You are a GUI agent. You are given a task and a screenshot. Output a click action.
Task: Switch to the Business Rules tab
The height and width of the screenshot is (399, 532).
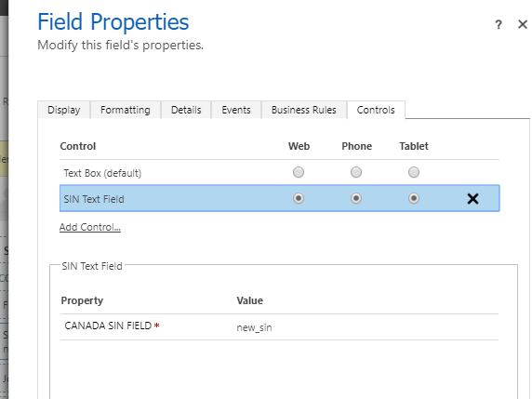(303, 110)
